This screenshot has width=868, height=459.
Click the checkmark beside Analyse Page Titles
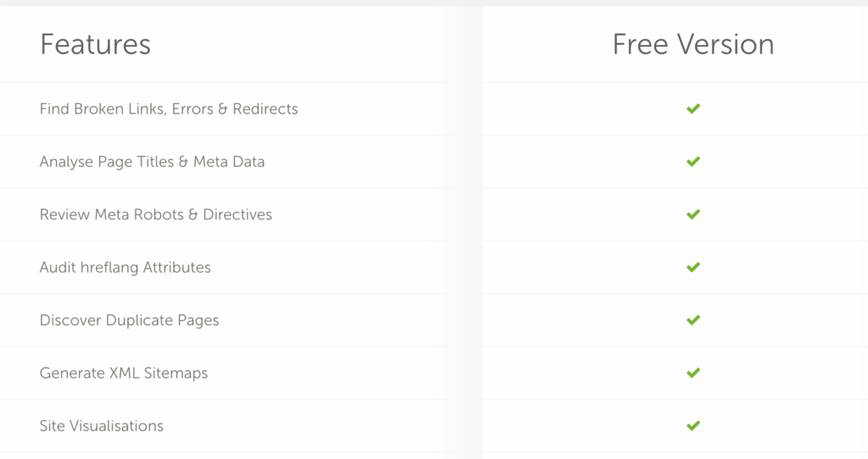pos(693,162)
